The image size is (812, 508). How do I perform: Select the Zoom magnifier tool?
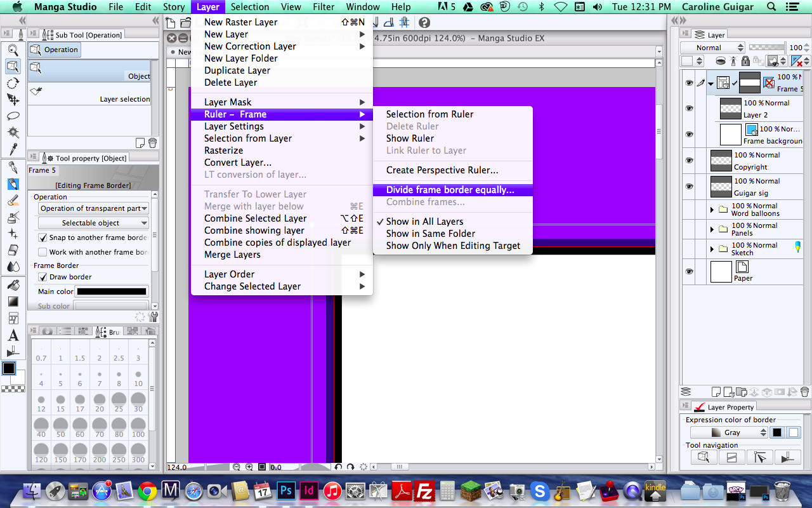(x=13, y=50)
